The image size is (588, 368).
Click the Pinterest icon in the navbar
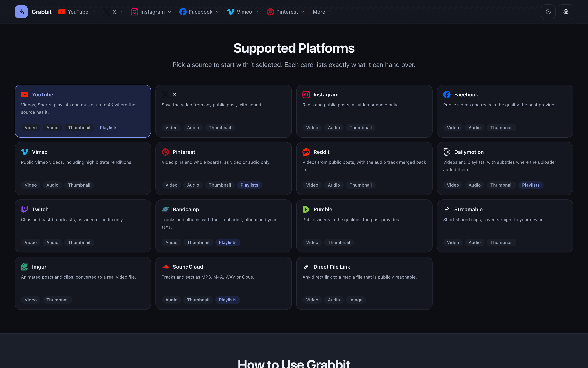coord(270,12)
